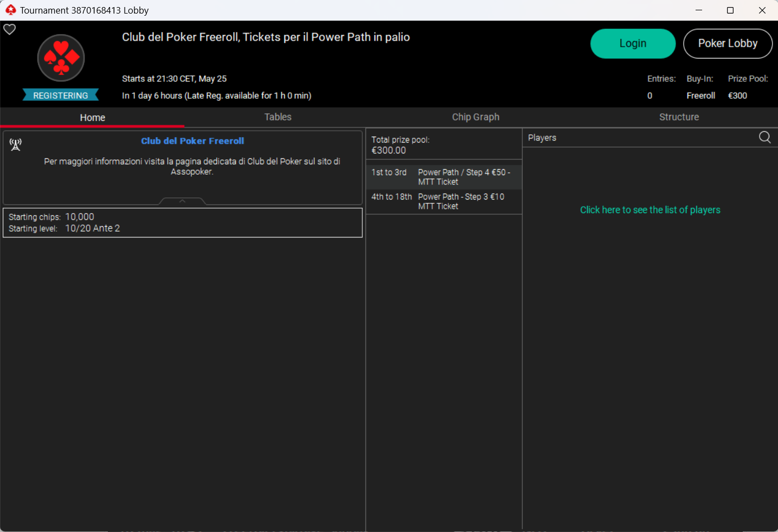The height and width of the screenshot is (532, 778).
Task: Click the Prize Pool value €300
Action: coord(737,95)
